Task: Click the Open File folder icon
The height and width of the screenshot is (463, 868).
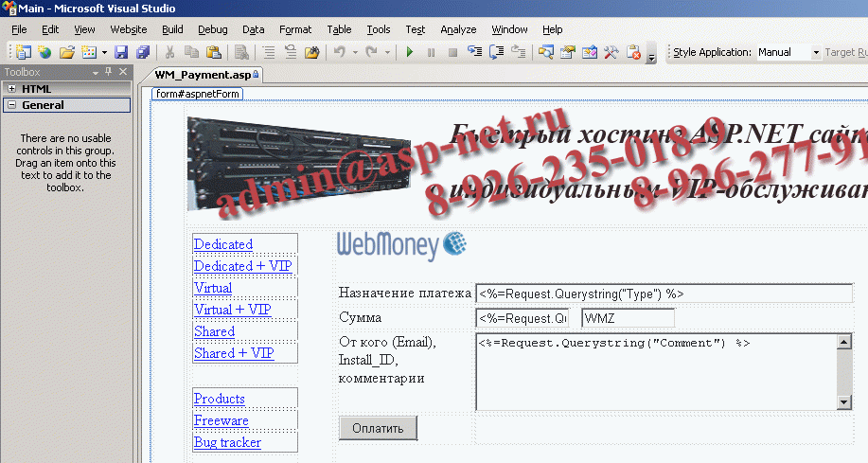Action: 67,52
